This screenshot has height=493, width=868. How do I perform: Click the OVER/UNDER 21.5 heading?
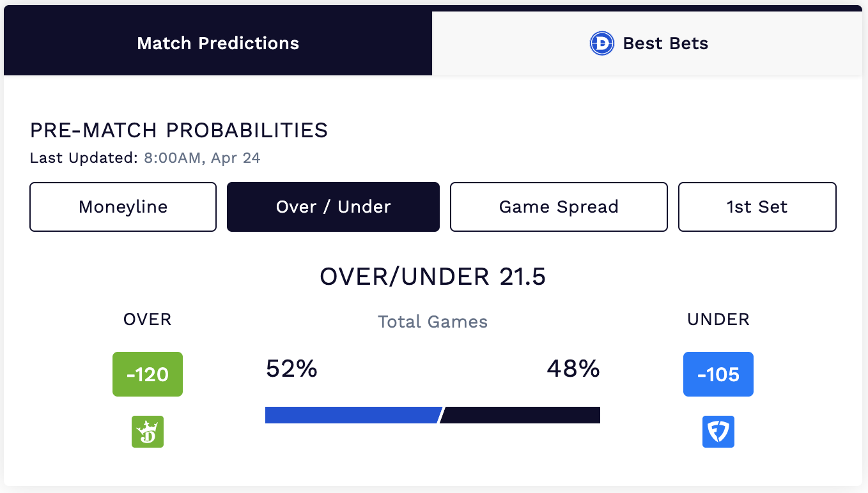coord(432,277)
